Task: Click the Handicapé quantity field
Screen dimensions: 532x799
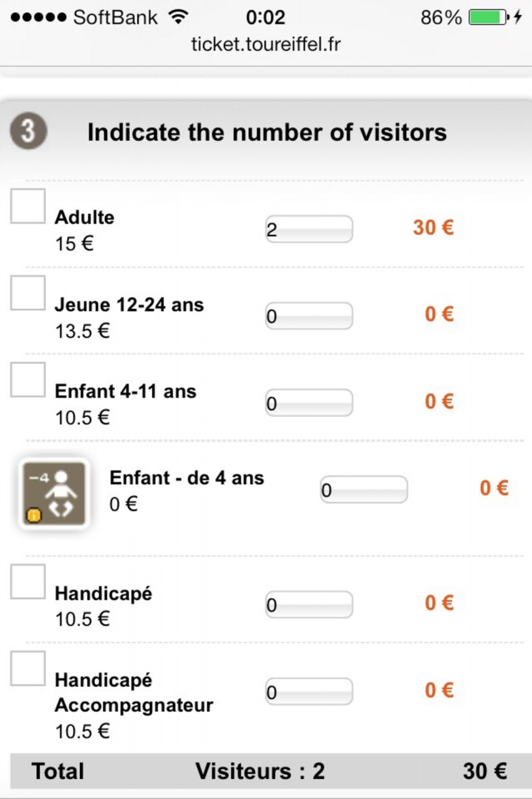Action: pyautogui.click(x=309, y=605)
